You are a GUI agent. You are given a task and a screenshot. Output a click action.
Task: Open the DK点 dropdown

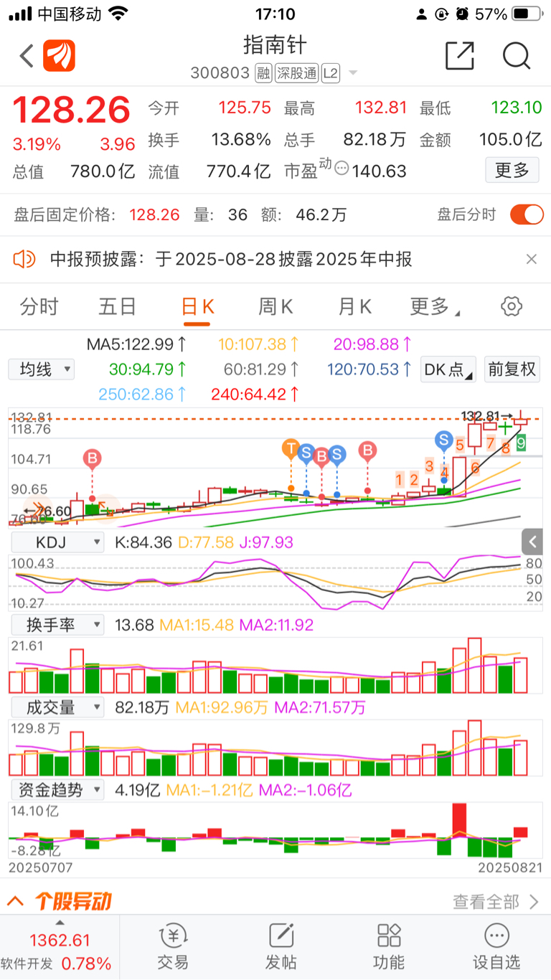coord(448,369)
